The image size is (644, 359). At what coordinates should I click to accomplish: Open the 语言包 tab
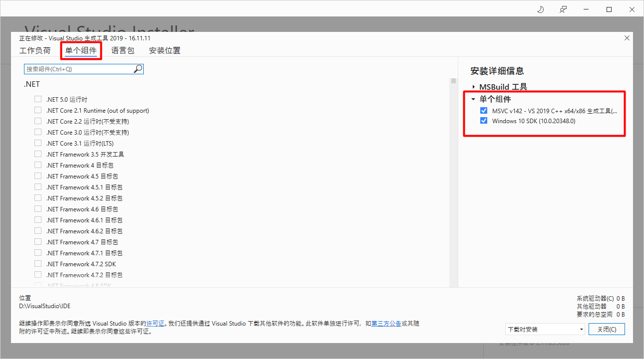[x=123, y=50]
